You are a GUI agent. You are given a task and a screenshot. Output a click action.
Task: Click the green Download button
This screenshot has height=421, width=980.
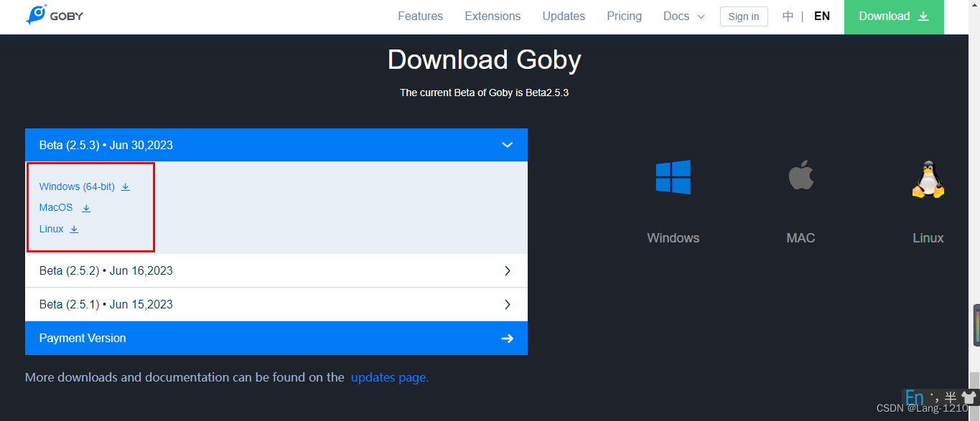pos(894,16)
